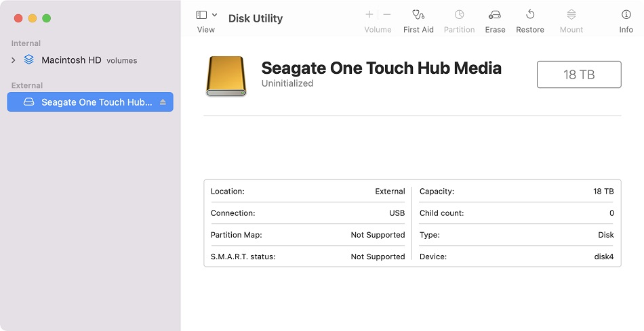Click the Partition pie chart icon

pyautogui.click(x=459, y=15)
